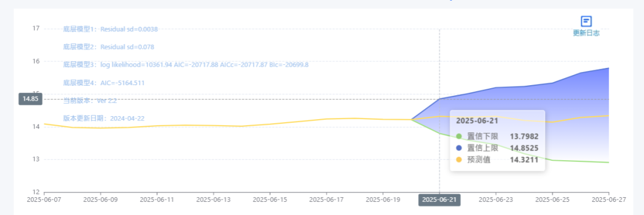Click the blue 置信上限 dot in tooltip
644x215 pixels.
459,148
